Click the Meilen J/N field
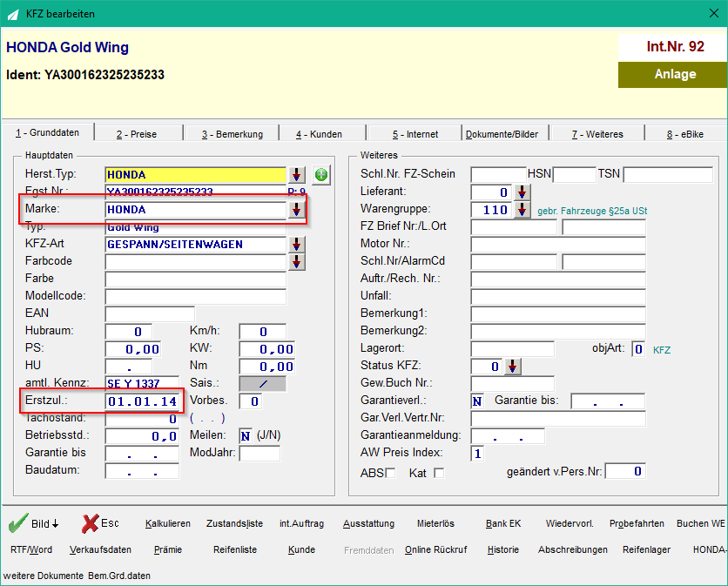The width and height of the screenshot is (728, 586). tap(246, 436)
